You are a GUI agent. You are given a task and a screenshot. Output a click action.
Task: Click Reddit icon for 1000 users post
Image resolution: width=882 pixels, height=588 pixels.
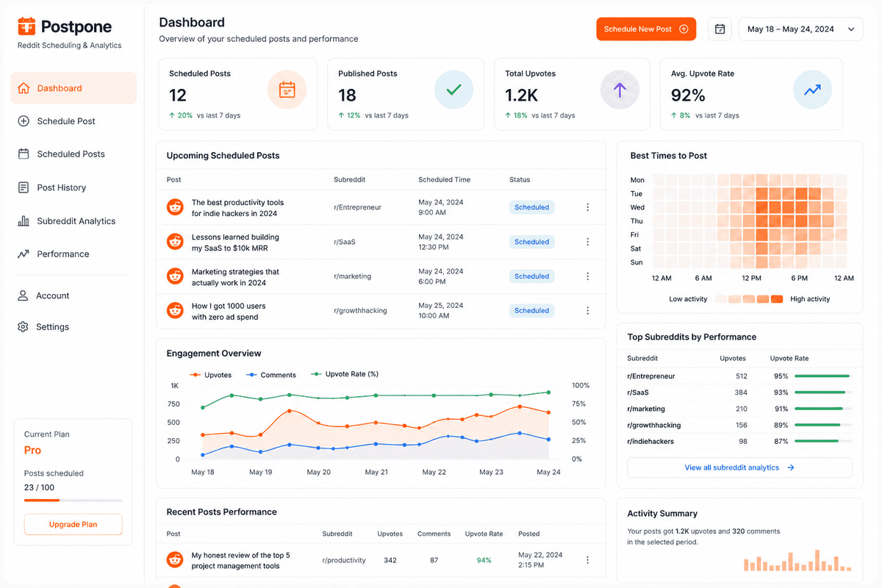(175, 310)
